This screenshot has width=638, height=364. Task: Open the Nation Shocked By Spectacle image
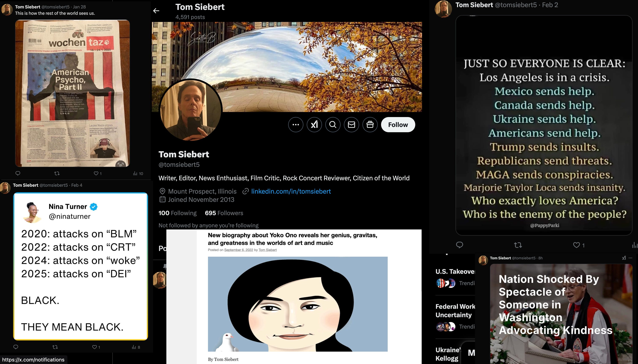point(561,314)
